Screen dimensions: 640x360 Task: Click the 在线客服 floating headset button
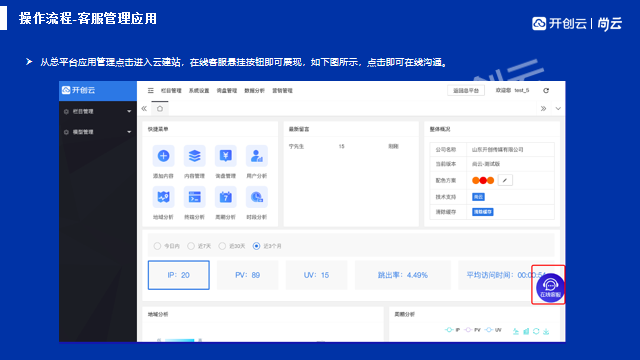(550, 288)
